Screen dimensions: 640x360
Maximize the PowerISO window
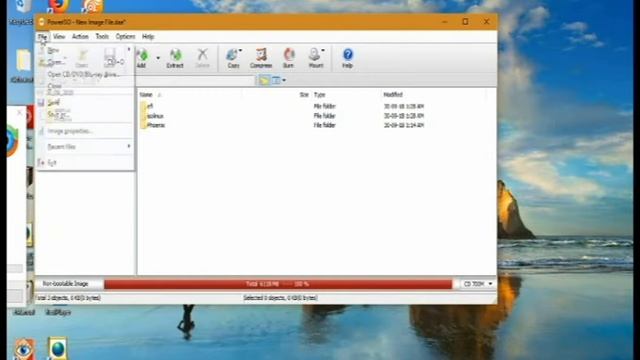point(465,22)
